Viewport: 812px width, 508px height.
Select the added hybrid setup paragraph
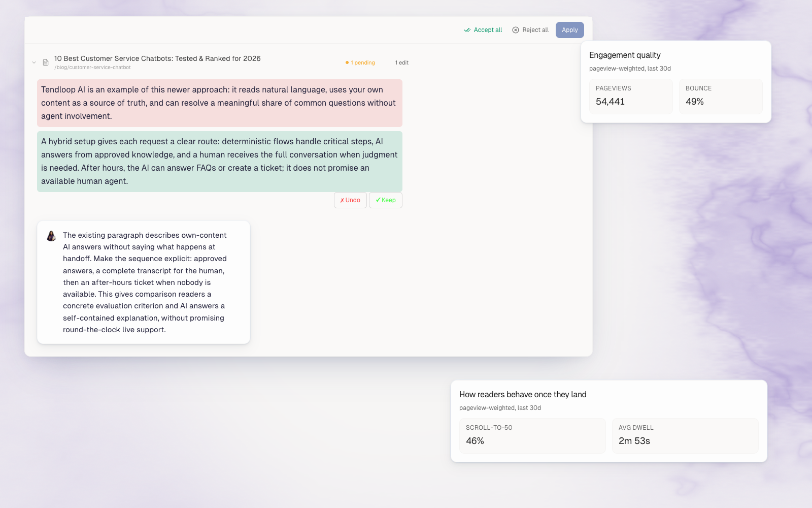coord(220,162)
